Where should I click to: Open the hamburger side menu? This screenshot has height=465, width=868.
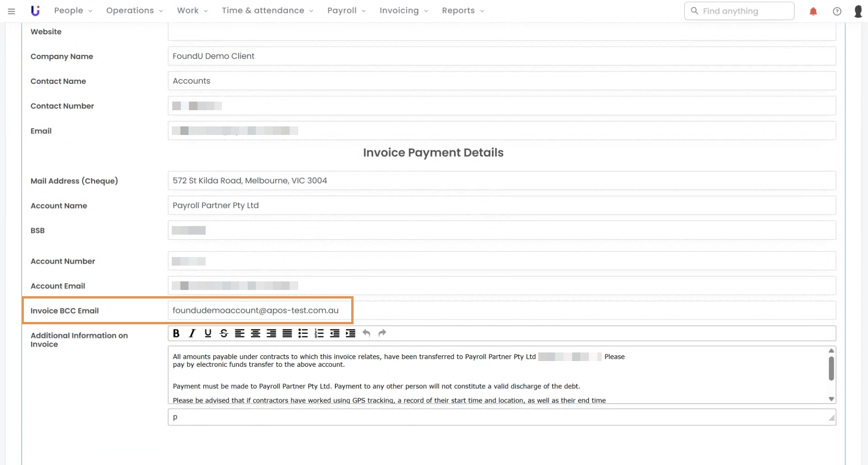coord(11,11)
